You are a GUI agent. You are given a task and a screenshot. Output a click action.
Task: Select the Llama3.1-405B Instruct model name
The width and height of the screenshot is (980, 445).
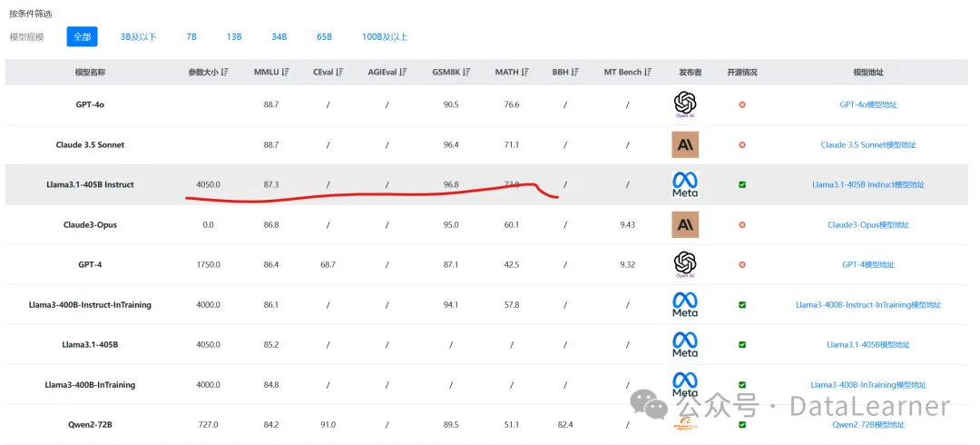coord(90,184)
